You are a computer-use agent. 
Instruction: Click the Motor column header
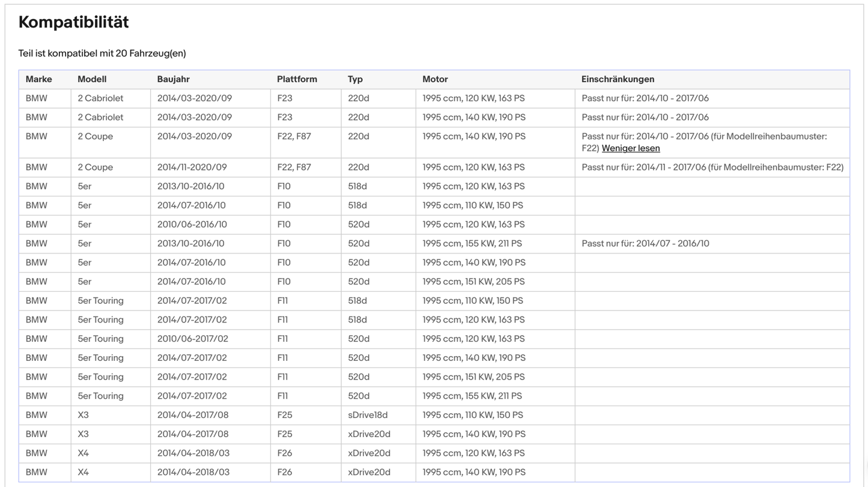coord(435,79)
